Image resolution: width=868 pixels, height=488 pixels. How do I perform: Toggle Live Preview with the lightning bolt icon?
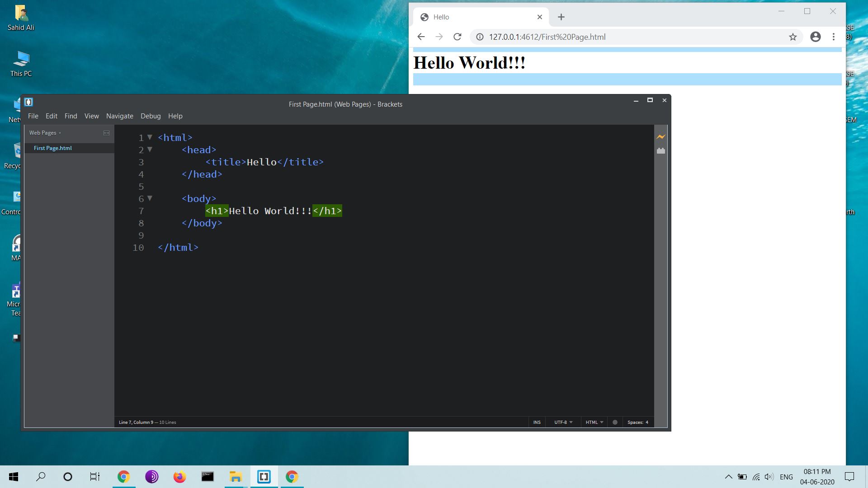(x=661, y=136)
